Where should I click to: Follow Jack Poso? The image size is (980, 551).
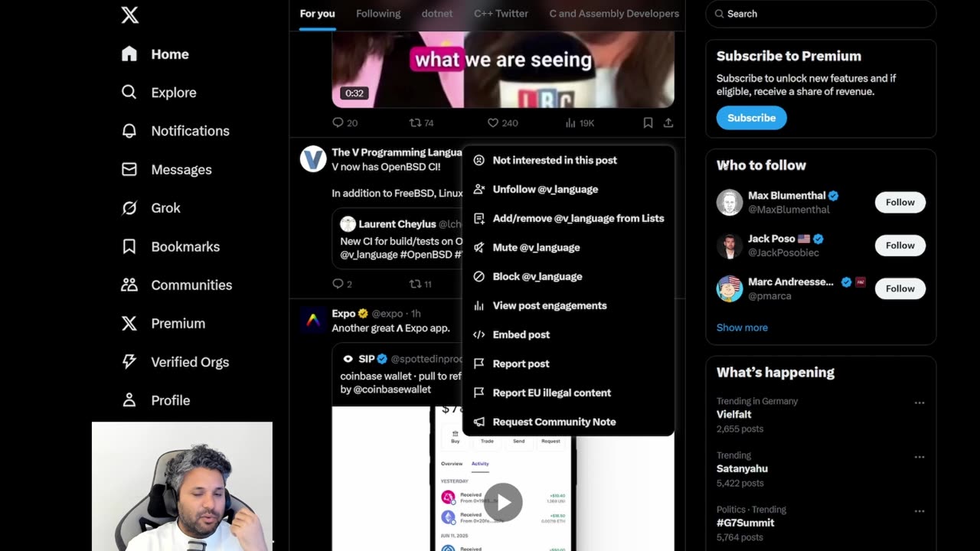(900, 245)
